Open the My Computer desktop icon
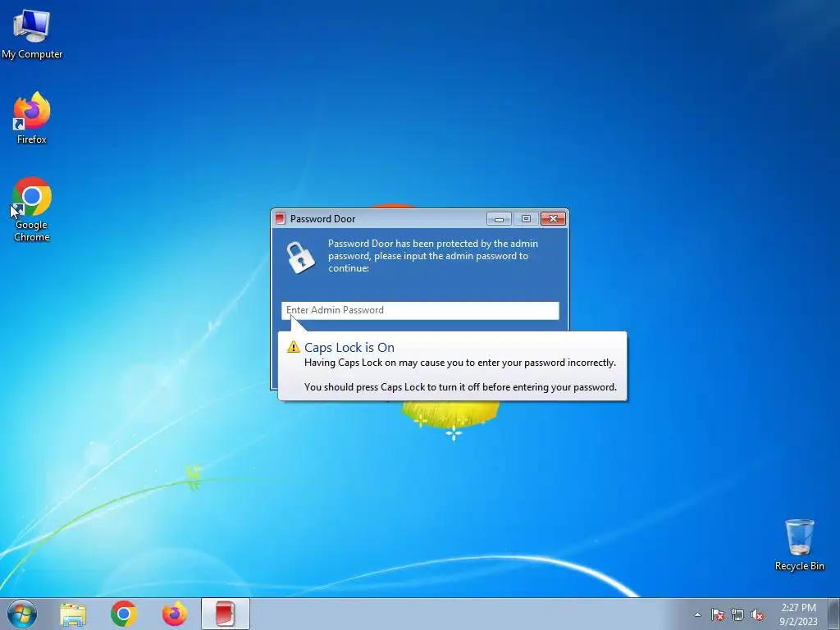This screenshot has height=630, width=840. coord(32,34)
